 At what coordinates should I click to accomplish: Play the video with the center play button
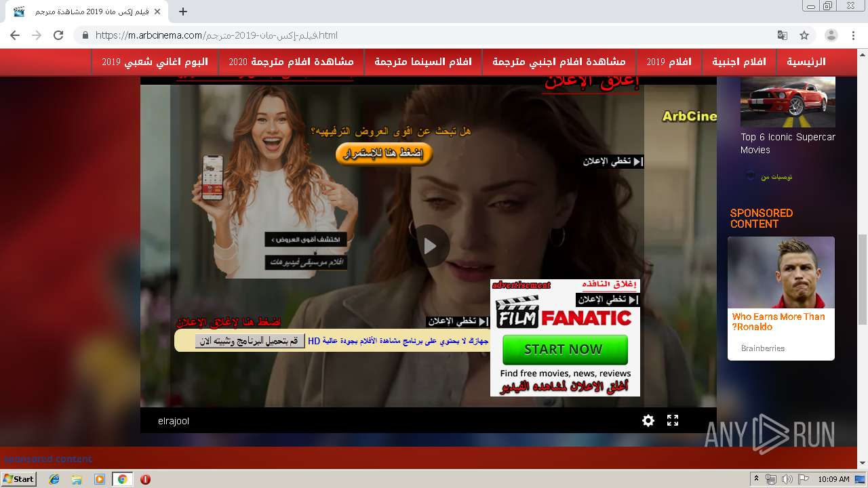tap(430, 246)
